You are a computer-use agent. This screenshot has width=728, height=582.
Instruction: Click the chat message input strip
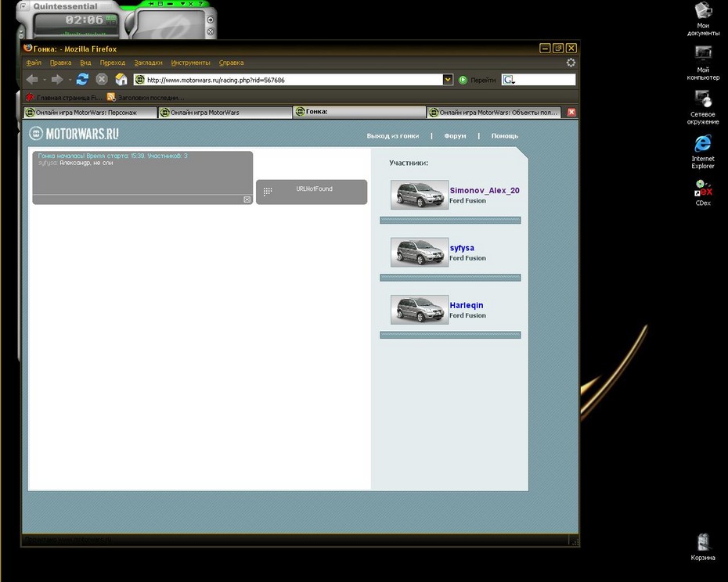(x=138, y=199)
